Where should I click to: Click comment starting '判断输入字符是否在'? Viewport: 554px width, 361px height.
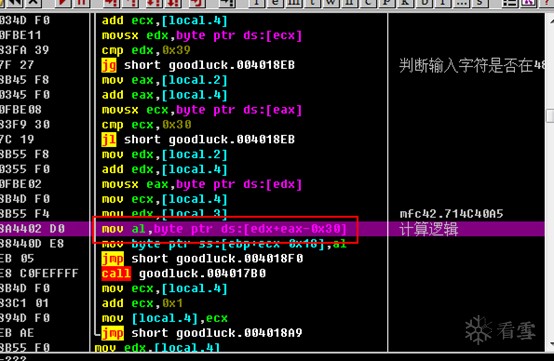[x=472, y=65]
